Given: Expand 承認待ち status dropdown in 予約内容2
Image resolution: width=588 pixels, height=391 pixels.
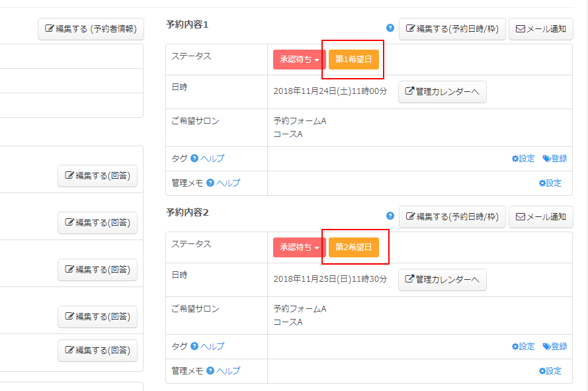Looking at the screenshot, I should [299, 247].
